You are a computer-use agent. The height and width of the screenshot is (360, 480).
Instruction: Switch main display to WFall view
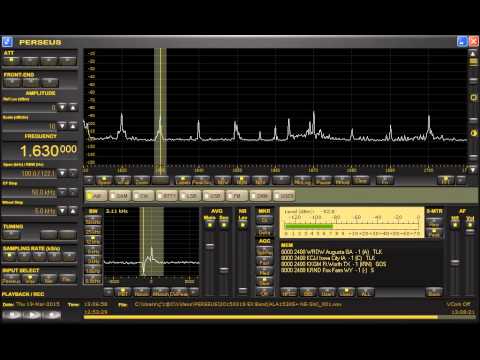tap(123, 180)
